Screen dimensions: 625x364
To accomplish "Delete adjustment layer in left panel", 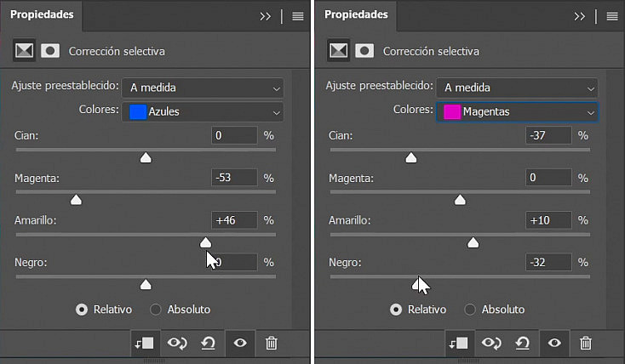I will (271, 343).
